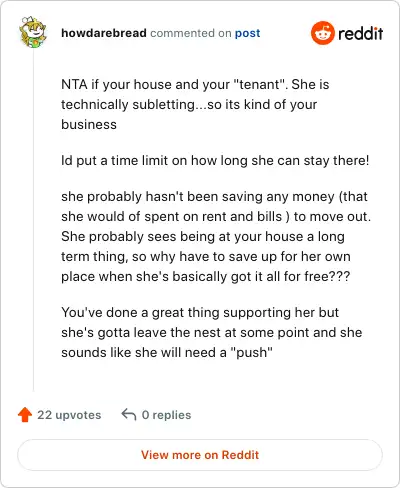Open the '0 replies' label
400x488 pixels.
point(166,415)
